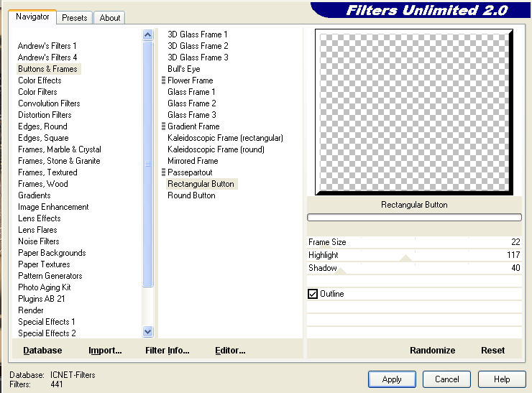Viewport: 532px width, 393px height.
Task: Click the Cancel button
Action: [x=446, y=379]
